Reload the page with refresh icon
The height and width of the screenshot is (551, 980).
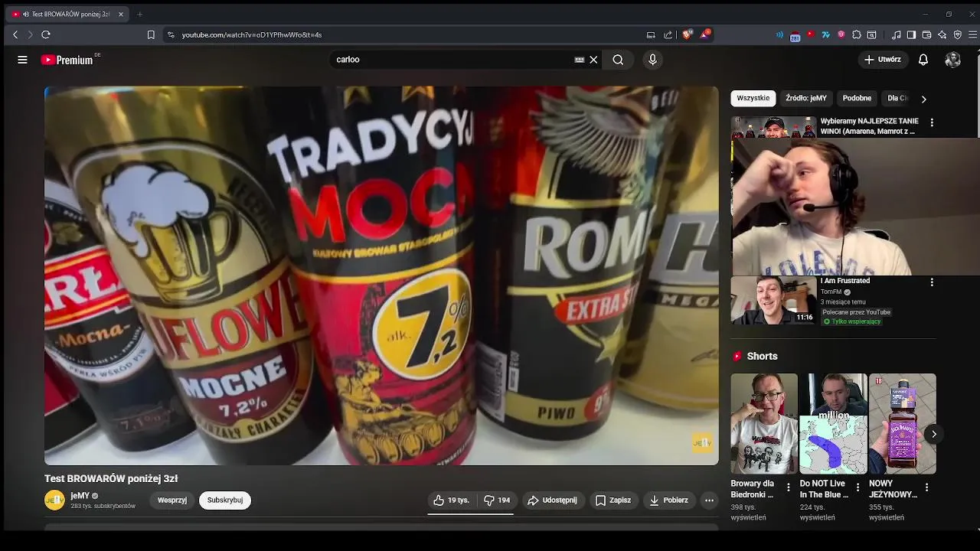click(46, 34)
